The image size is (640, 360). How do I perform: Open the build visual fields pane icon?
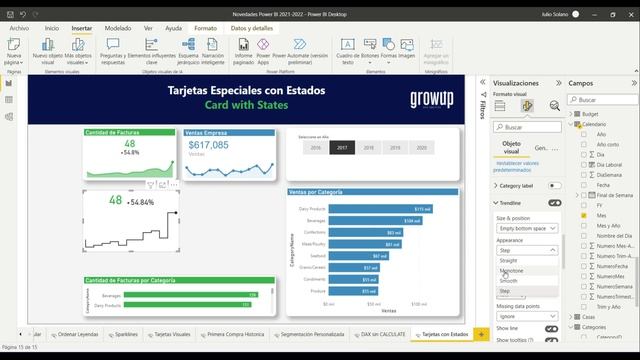click(x=500, y=106)
